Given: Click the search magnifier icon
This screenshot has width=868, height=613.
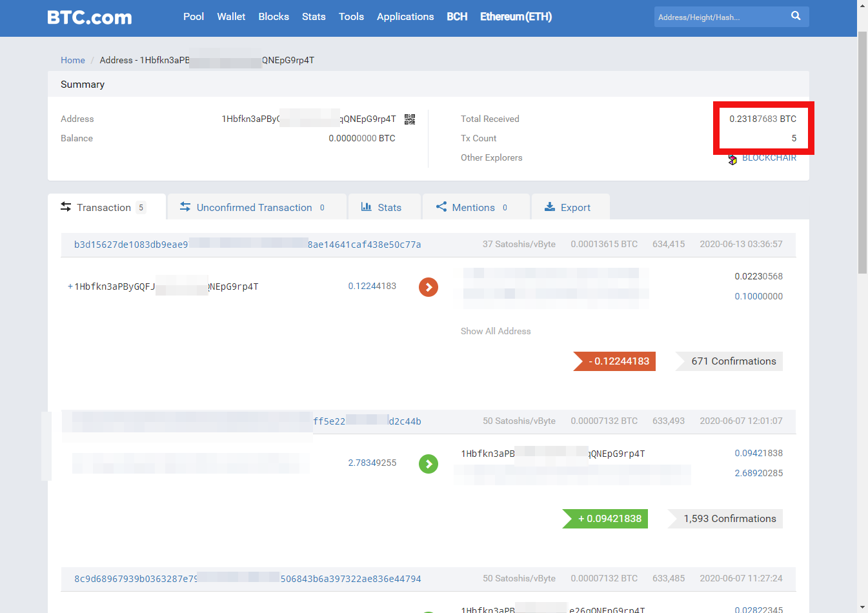Looking at the screenshot, I should click(x=796, y=16).
